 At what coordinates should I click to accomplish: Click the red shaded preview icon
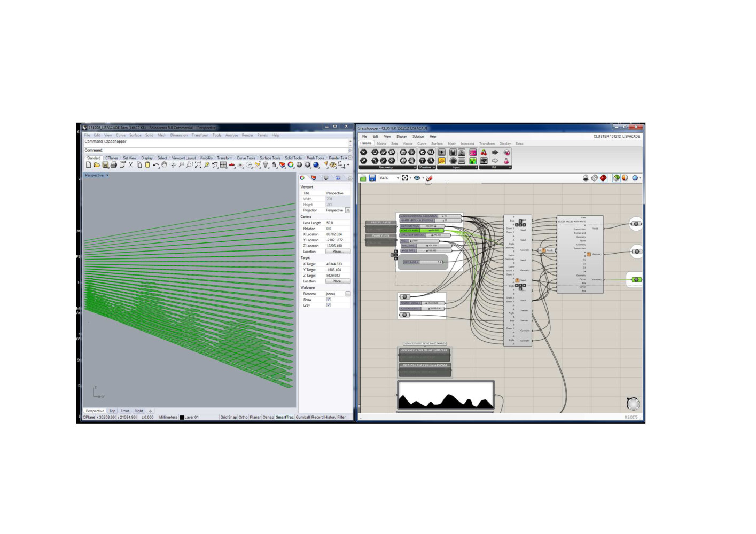click(603, 178)
